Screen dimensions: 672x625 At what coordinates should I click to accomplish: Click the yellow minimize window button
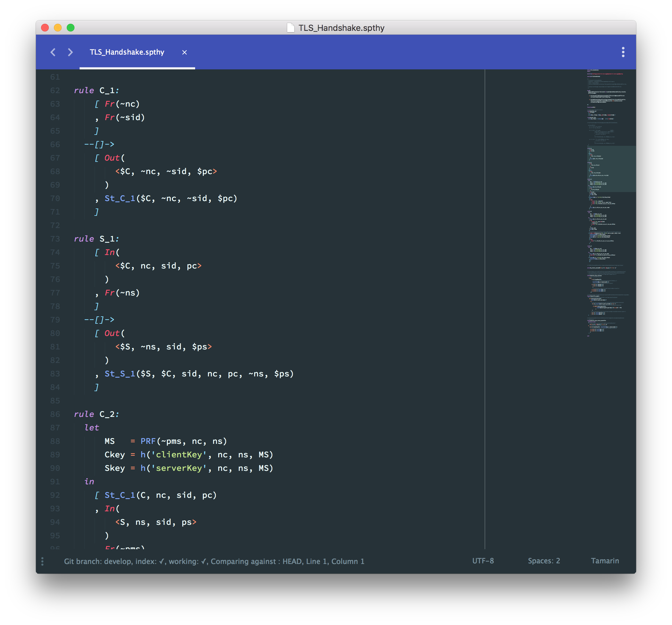tap(58, 28)
